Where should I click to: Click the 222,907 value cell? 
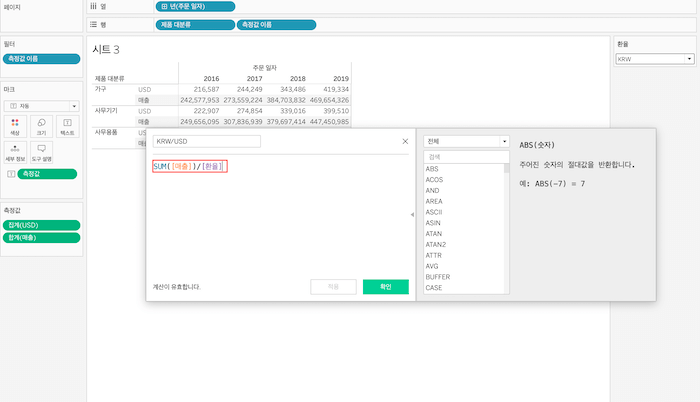click(206, 111)
